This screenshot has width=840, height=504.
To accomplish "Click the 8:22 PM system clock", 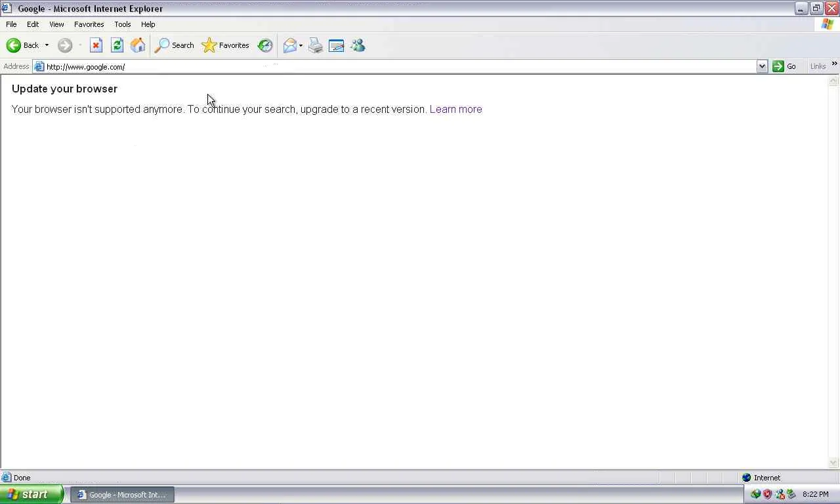I will coord(816,495).
